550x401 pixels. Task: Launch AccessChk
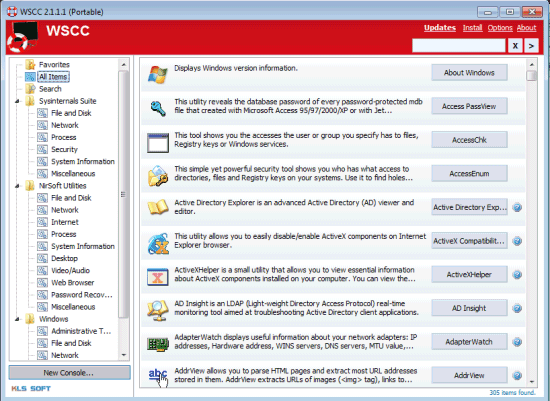[x=469, y=140]
